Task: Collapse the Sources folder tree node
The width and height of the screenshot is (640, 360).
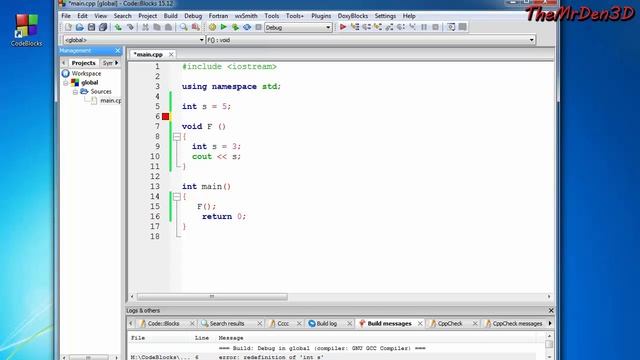Action: click(x=75, y=92)
